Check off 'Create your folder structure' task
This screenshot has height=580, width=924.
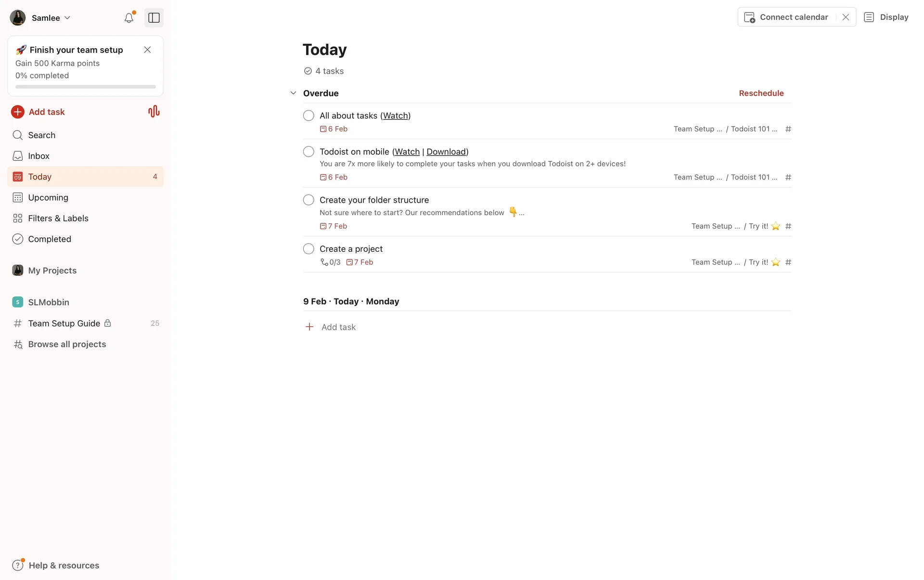click(308, 200)
